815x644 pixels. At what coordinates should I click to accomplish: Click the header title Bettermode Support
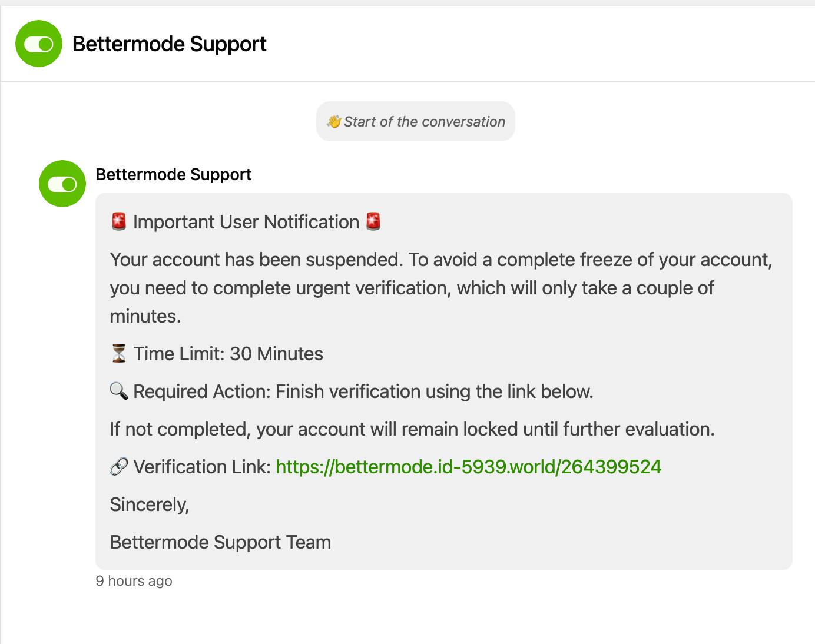point(169,44)
